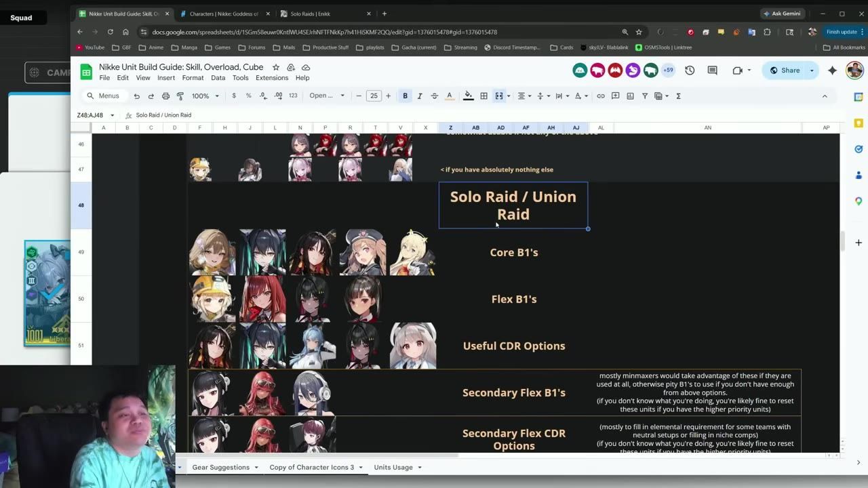Viewport: 868px width, 488px height.
Task: Open the Format menu
Action: coord(193,78)
